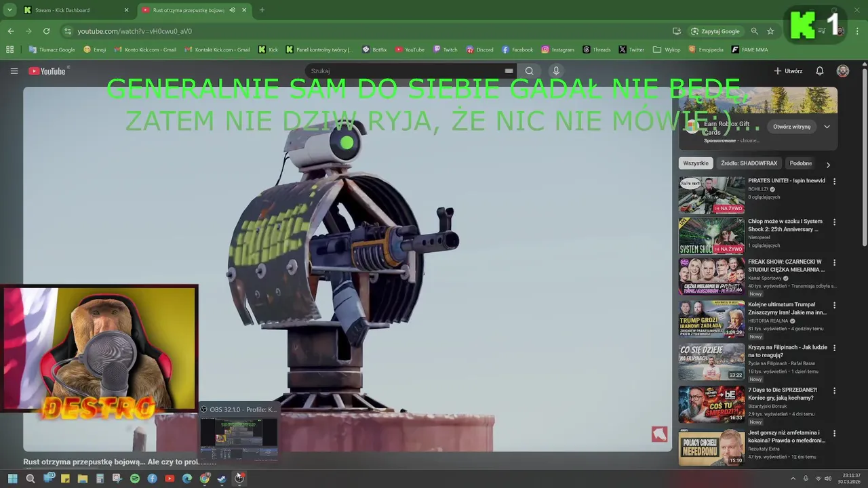
Task: Open the Twitter bookmark
Action: 631,49
